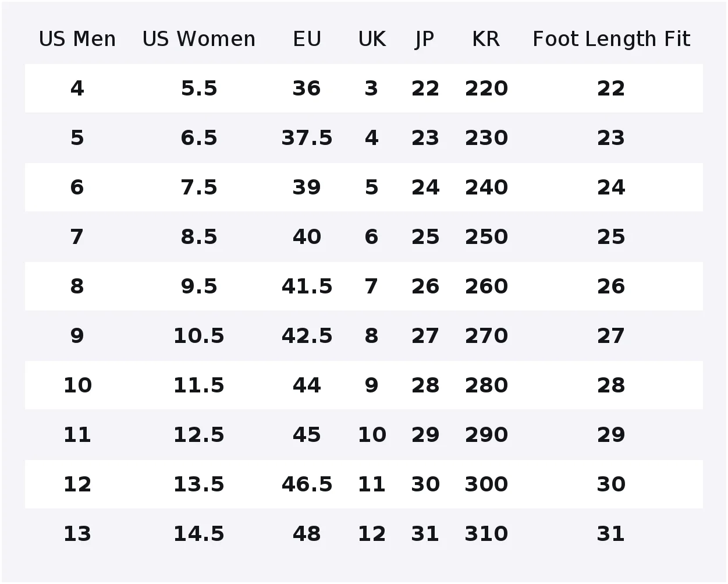Select the KR 220 cell

tap(486, 89)
